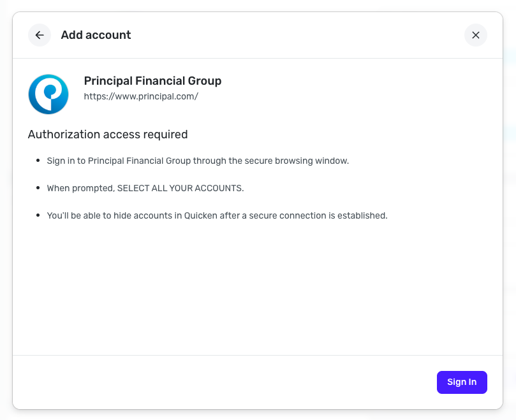Close the Add account dialog
516x420 pixels.
coord(475,35)
